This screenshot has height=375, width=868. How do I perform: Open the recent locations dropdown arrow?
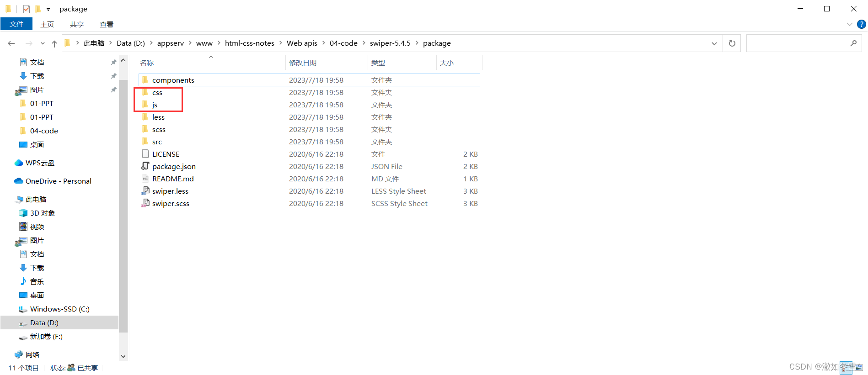[x=43, y=43]
